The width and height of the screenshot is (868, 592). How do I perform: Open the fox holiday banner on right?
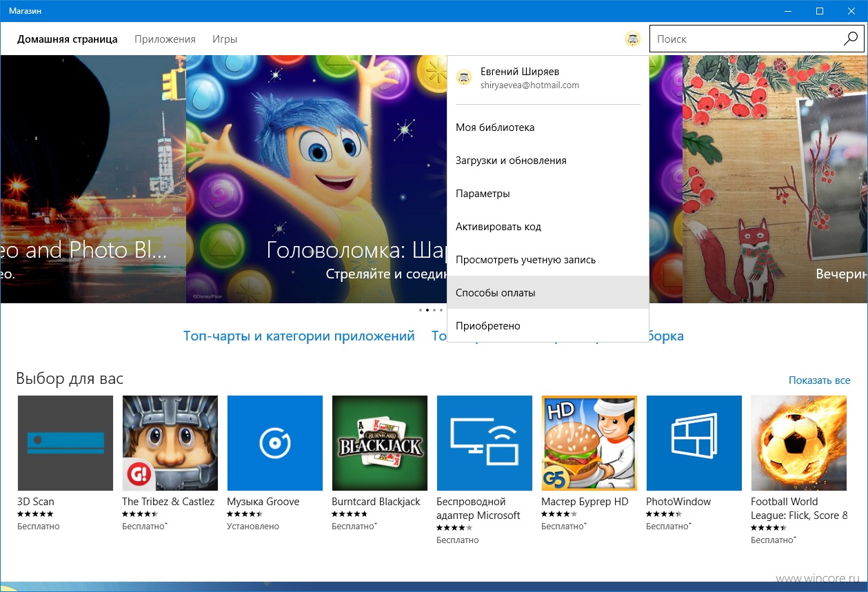click(x=775, y=179)
